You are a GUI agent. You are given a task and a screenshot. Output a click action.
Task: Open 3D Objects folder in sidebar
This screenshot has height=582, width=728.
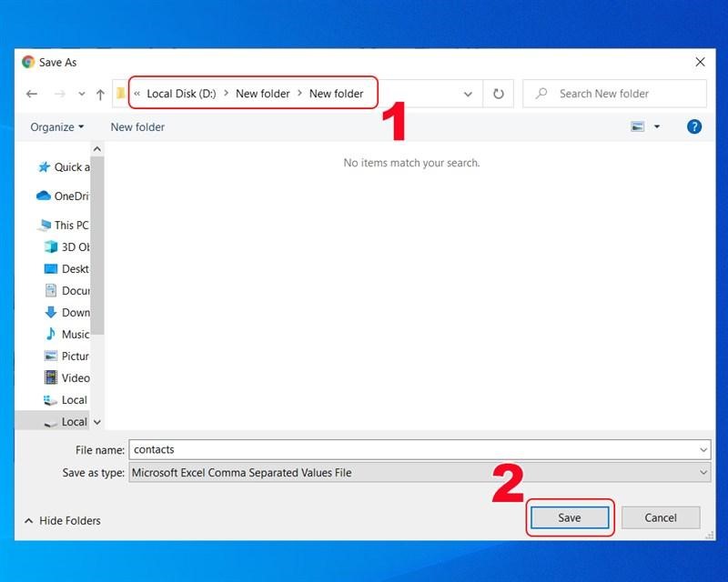pos(66,247)
